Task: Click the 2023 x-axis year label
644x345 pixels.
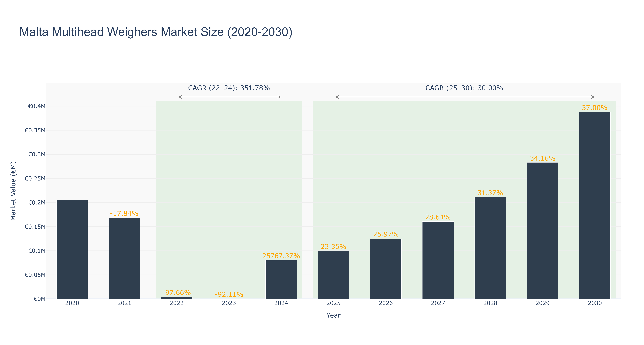Action: (x=229, y=303)
